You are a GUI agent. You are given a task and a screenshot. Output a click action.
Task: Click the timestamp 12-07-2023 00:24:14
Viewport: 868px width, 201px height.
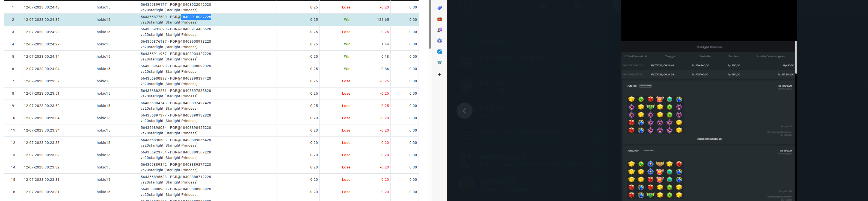(x=42, y=57)
